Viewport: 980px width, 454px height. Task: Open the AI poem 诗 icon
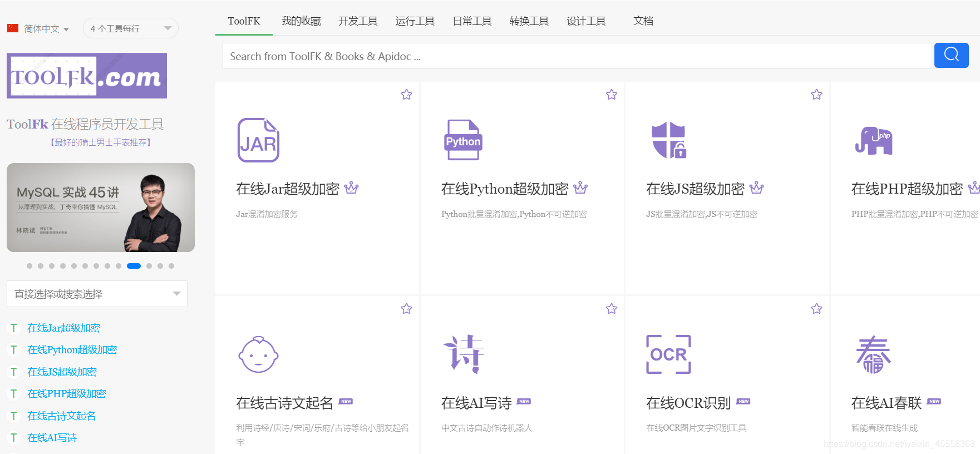point(464,354)
